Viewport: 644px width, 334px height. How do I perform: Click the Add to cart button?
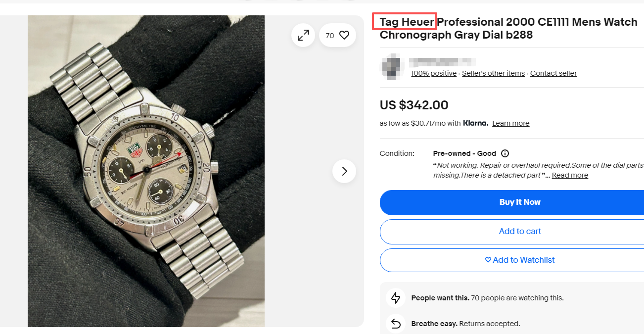pos(520,231)
